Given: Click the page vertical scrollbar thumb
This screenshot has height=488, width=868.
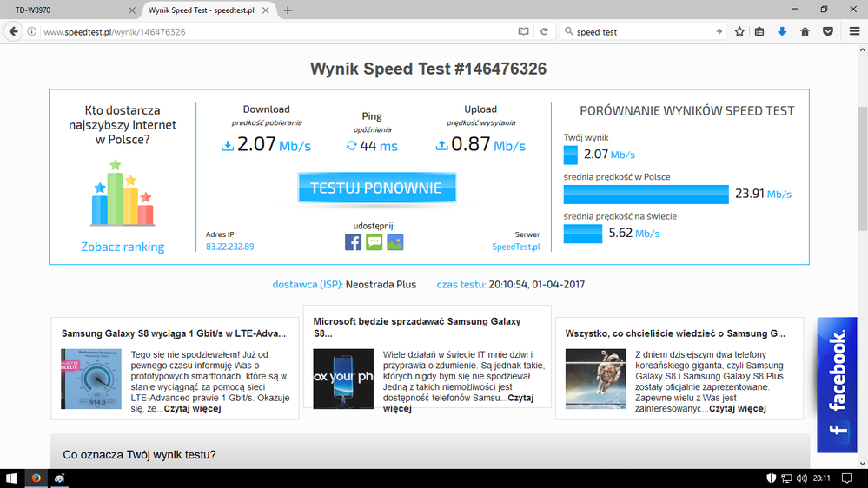Looking at the screenshot, I should (x=862, y=168).
